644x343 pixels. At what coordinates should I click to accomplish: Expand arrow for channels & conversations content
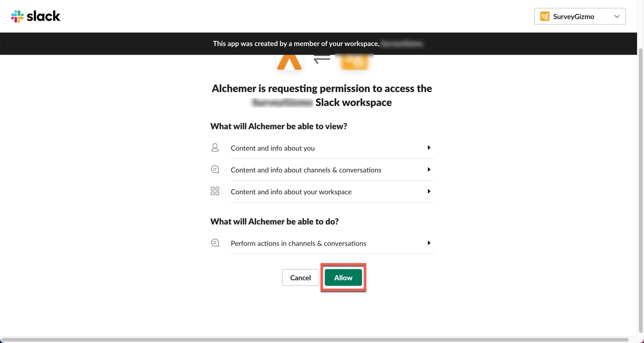(429, 170)
